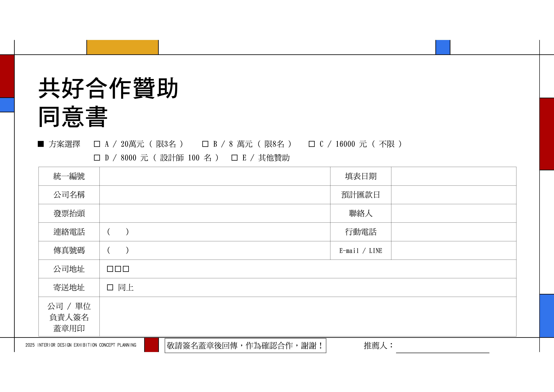
Task: Click first postal code box in 公司地址
Action: [x=110, y=269]
